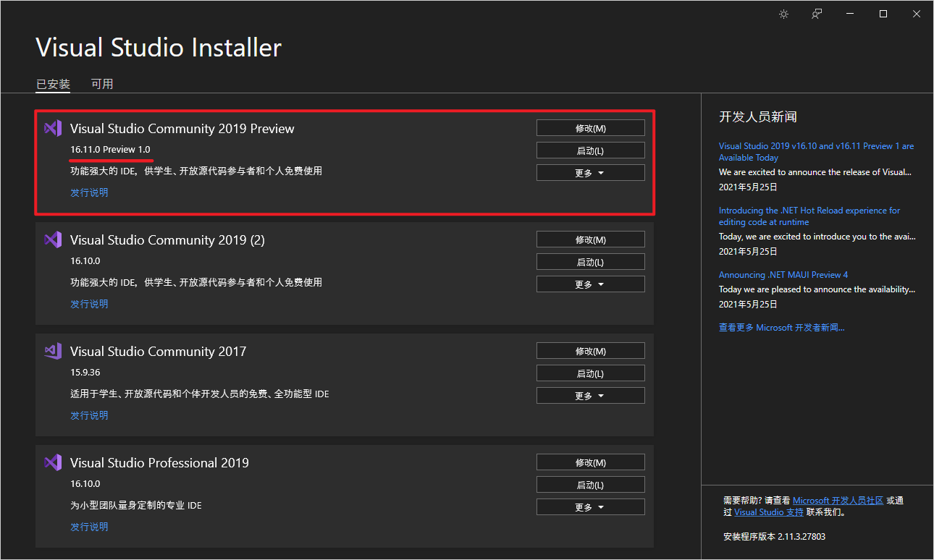Open Visual Studio 支持 link
Viewport: 934px width, 560px height.
tap(769, 512)
